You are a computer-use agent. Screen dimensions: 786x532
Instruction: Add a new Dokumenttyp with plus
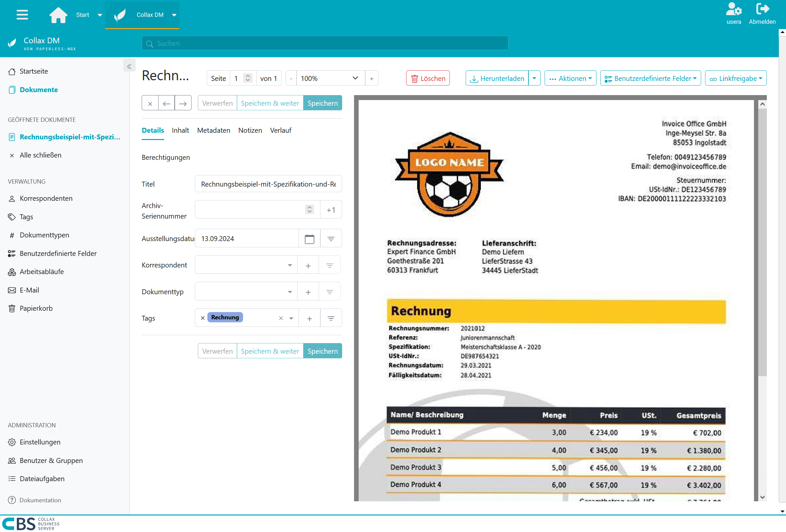point(308,292)
